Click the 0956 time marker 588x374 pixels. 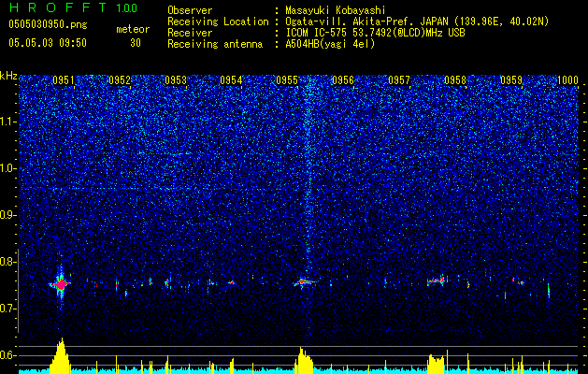[343, 80]
